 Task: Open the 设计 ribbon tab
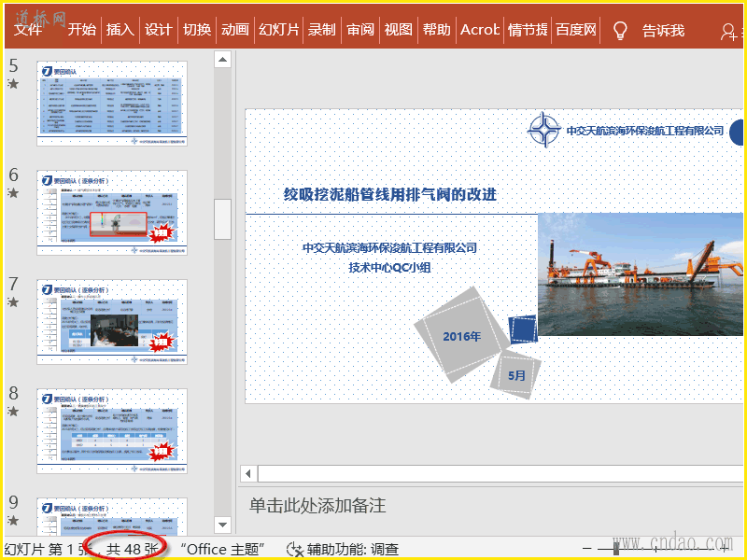(x=158, y=30)
